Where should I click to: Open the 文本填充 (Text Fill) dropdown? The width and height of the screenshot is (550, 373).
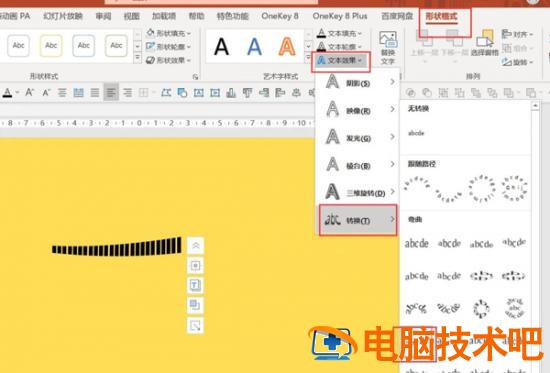coord(339,33)
